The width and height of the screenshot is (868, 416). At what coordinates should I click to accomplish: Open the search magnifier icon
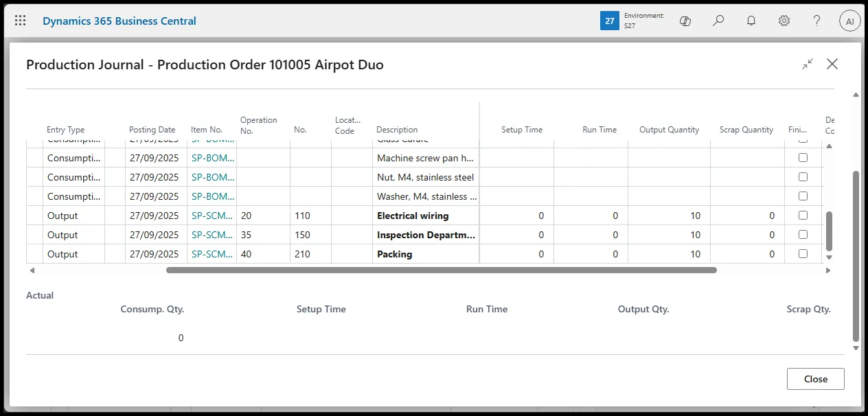pyautogui.click(x=718, y=21)
